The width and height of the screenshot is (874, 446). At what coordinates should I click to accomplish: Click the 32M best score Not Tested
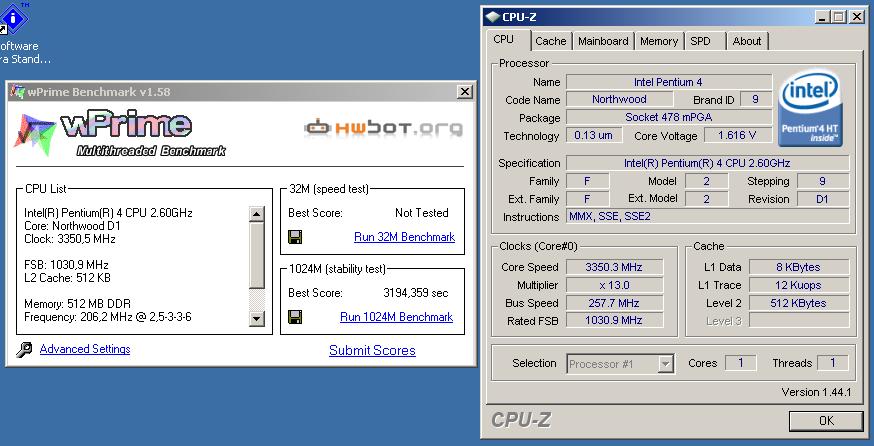[421, 212]
